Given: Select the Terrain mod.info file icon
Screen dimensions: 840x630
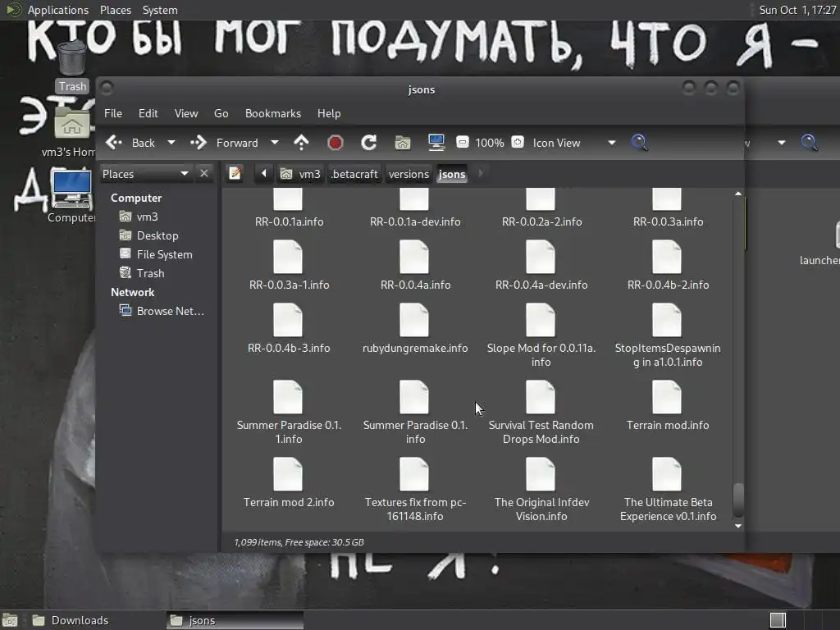Looking at the screenshot, I should tap(668, 397).
